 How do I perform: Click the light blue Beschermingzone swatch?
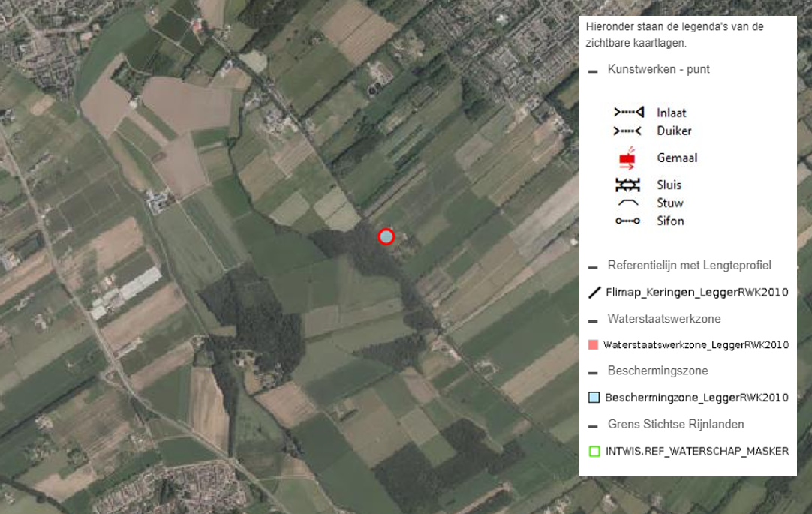(594, 398)
